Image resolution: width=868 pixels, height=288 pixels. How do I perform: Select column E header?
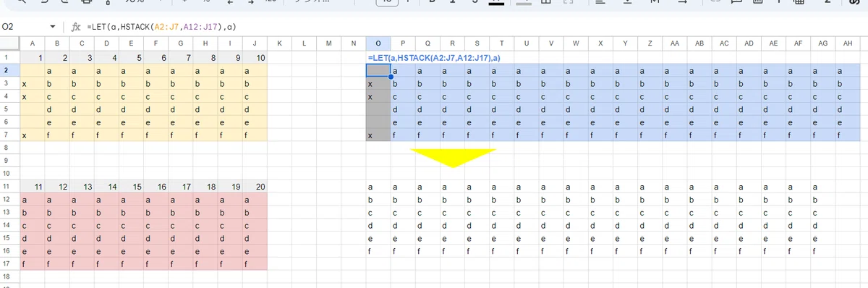(x=132, y=44)
